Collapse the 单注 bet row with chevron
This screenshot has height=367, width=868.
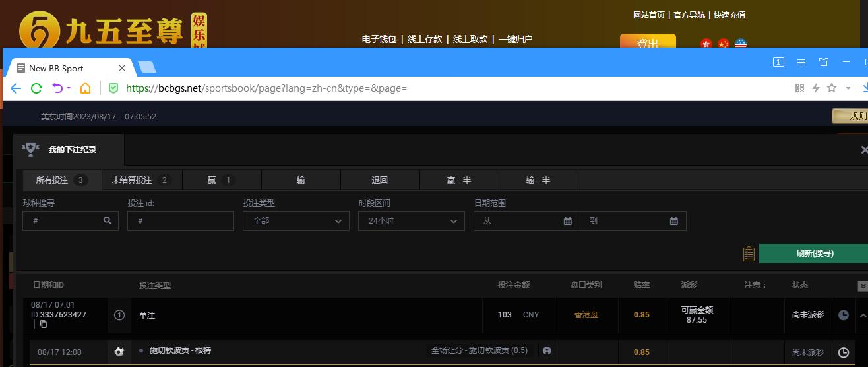pyautogui.click(x=863, y=315)
